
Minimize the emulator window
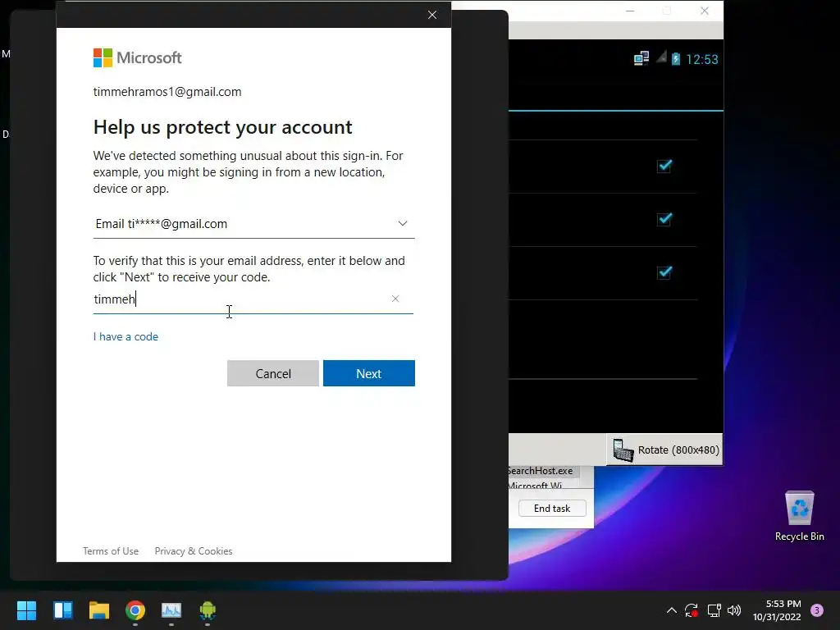tap(630, 11)
